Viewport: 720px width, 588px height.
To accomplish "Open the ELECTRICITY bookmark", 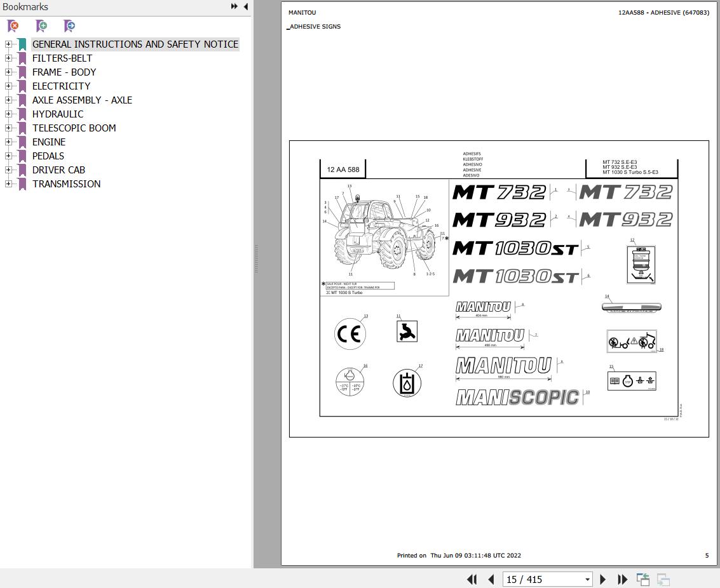I will pos(61,86).
